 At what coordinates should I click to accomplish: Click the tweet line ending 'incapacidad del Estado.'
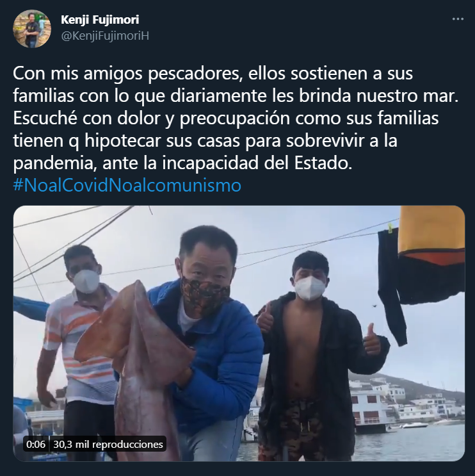click(182, 163)
